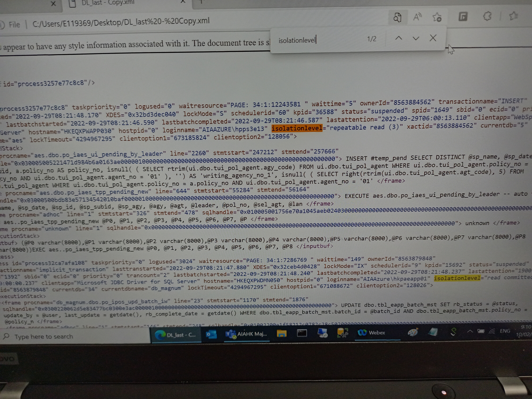Jump to next isolationlevel match
Image resolution: width=532 pixels, height=399 pixels.
(x=416, y=38)
